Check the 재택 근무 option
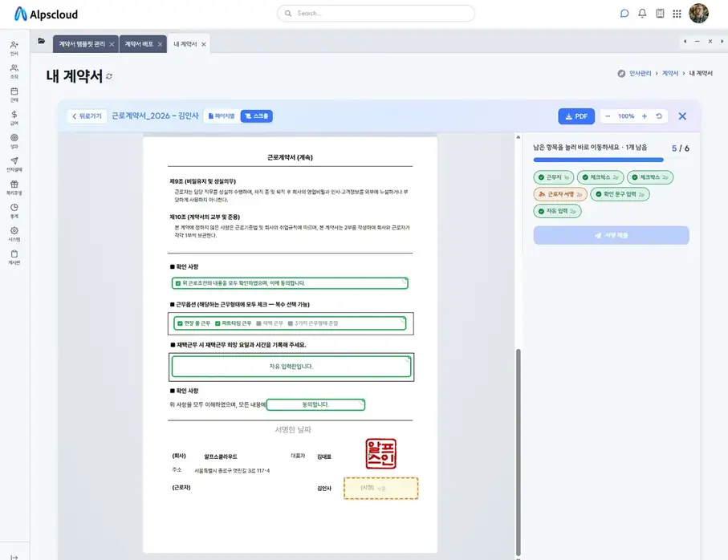 coord(258,323)
